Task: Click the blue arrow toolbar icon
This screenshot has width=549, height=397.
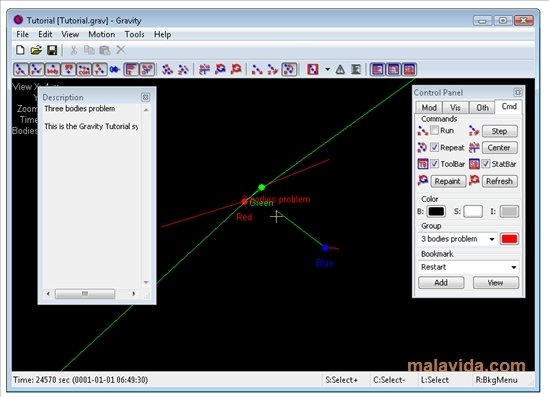Action: (x=114, y=69)
